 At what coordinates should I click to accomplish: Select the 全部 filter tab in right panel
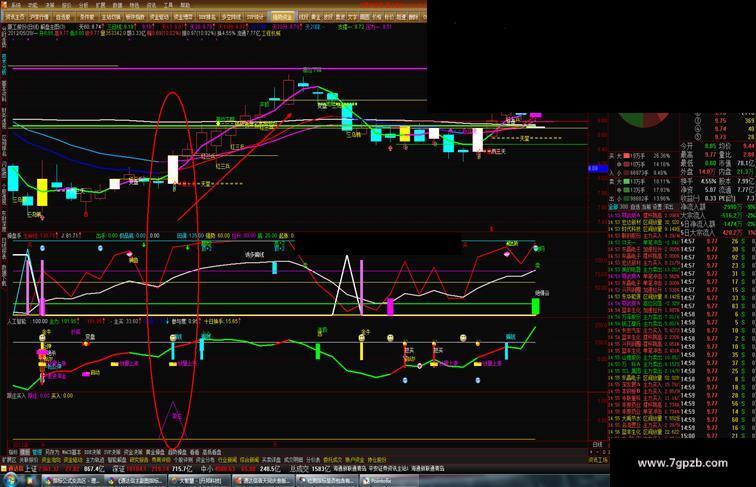613,207
